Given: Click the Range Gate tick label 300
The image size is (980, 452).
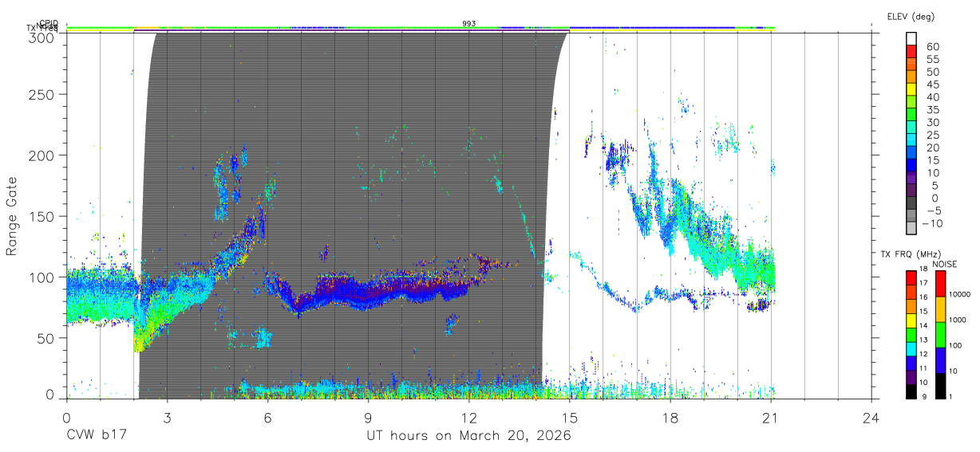Looking at the screenshot, I should click(43, 37).
